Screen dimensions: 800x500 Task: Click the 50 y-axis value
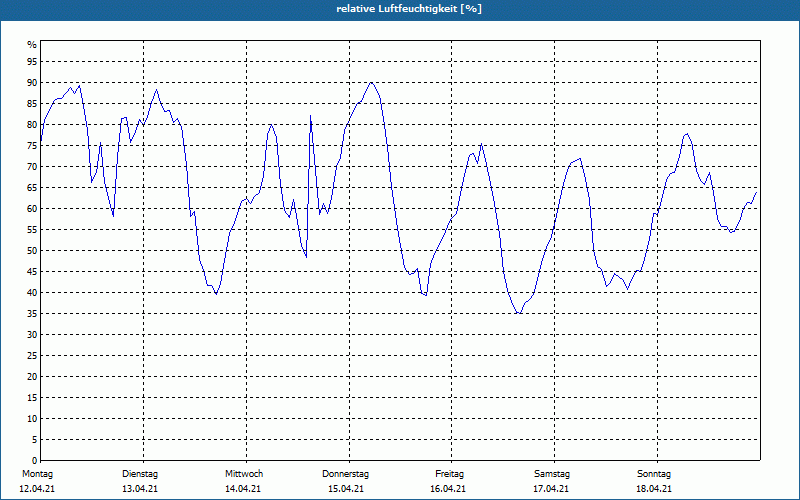(x=32, y=251)
